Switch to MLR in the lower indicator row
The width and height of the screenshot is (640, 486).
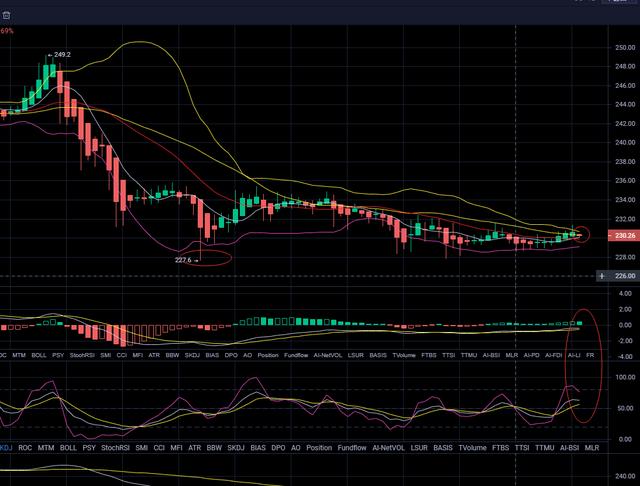coord(592,448)
